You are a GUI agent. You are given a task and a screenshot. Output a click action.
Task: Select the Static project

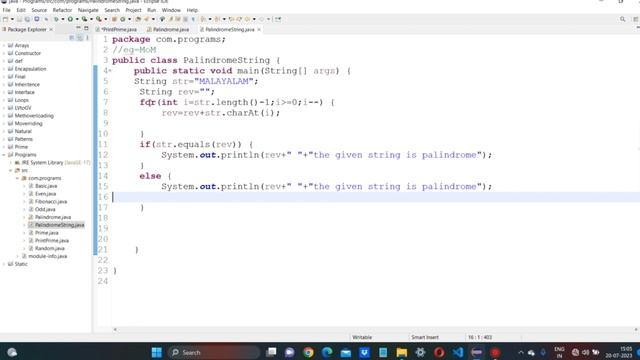[x=21, y=264]
